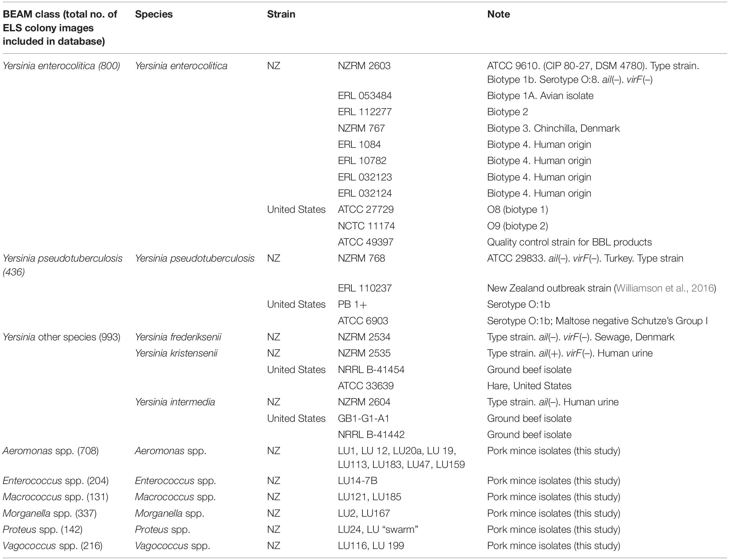Select strain ERL 110237
Viewport: 729px width, 560px height.
pyautogui.click(x=365, y=288)
